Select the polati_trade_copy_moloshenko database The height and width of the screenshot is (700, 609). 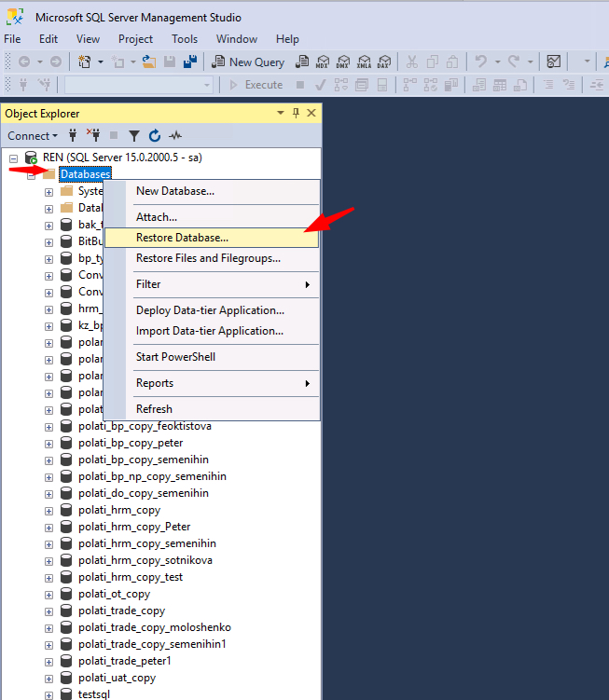point(155,627)
